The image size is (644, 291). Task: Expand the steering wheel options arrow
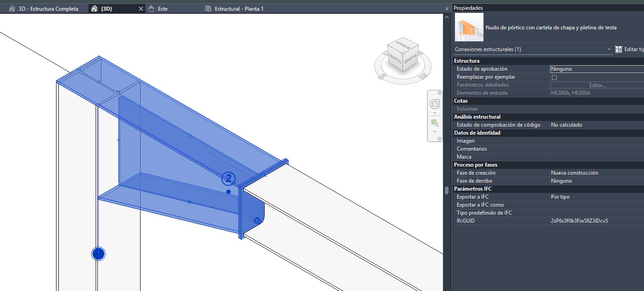click(435, 113)
